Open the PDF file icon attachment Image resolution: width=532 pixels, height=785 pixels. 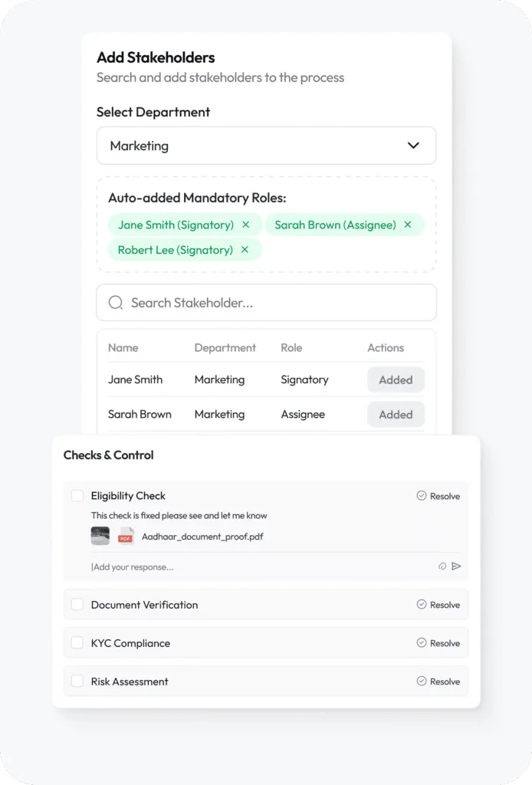(126, 537)
